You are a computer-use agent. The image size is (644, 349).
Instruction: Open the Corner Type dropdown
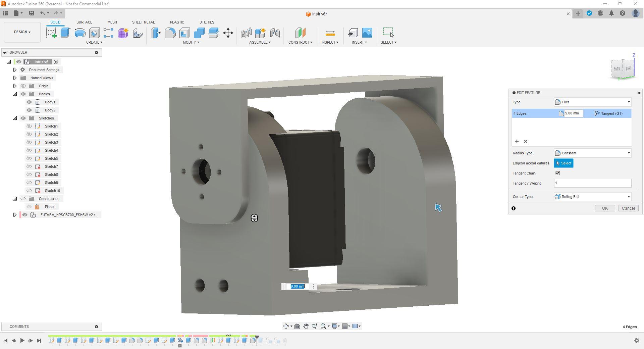point(593,197)
